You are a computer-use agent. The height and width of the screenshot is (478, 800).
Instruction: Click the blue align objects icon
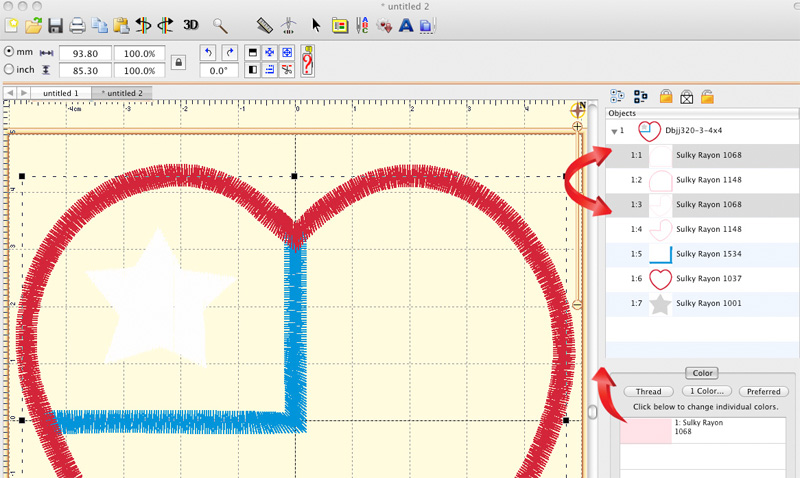pyautogui.click(x=269, y=70)
